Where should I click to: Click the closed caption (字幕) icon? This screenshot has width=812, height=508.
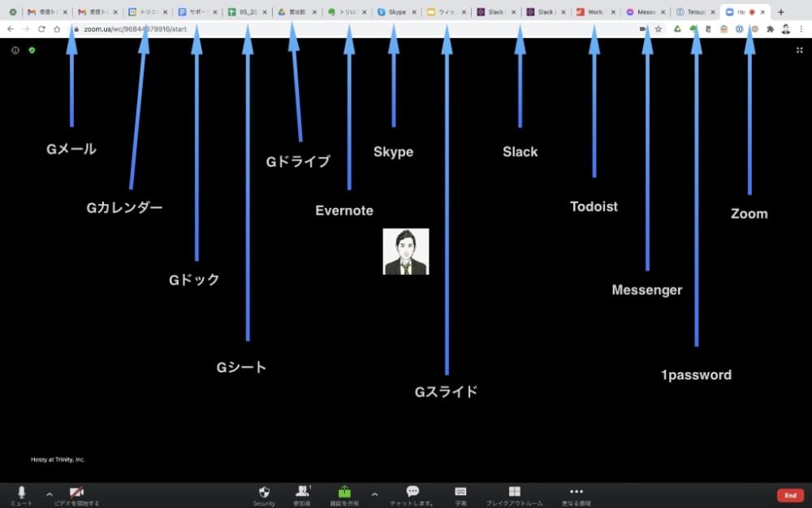point(460,493)
